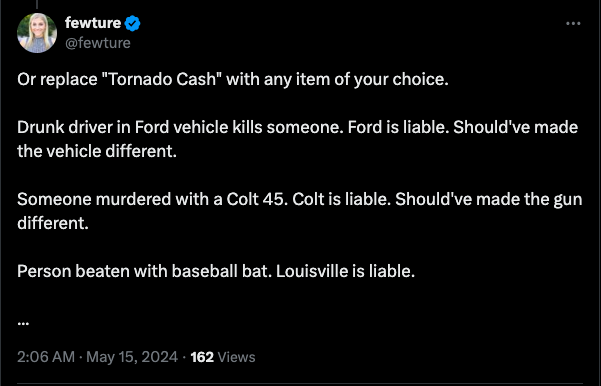Click the "Colt is liable." sentence
Screen dimensions: 601x386
pos(342,199)
